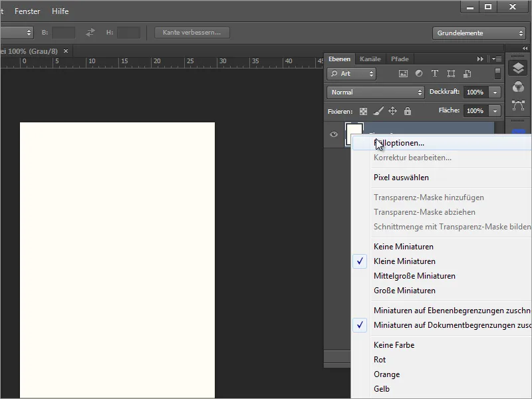Close the document tab (Grau/8)

click(66, 51)
